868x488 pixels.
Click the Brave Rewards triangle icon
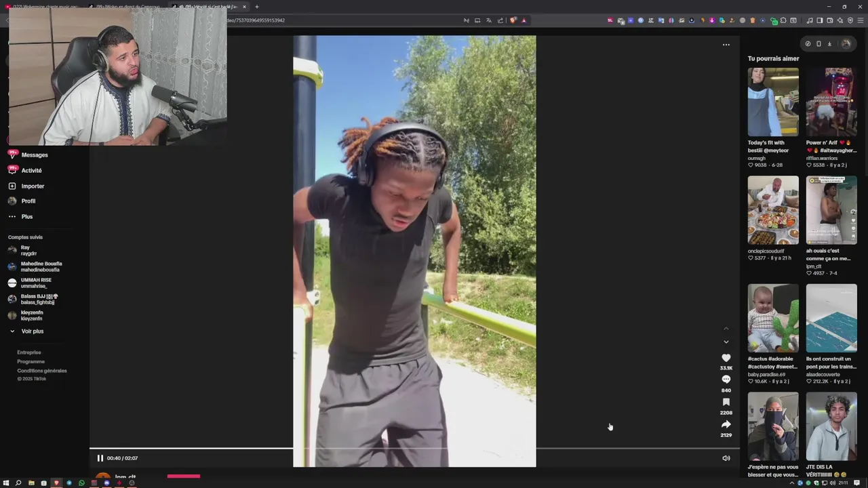(x=524, y=20)
